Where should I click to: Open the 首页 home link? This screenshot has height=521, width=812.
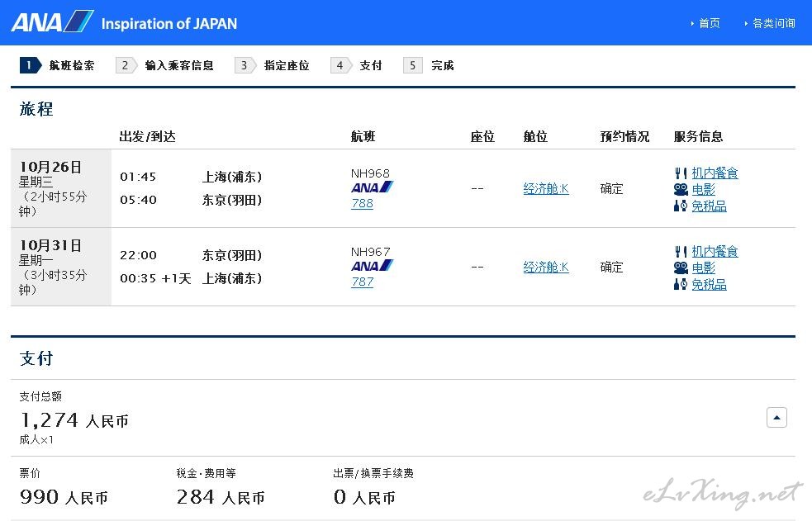(709, 23)
